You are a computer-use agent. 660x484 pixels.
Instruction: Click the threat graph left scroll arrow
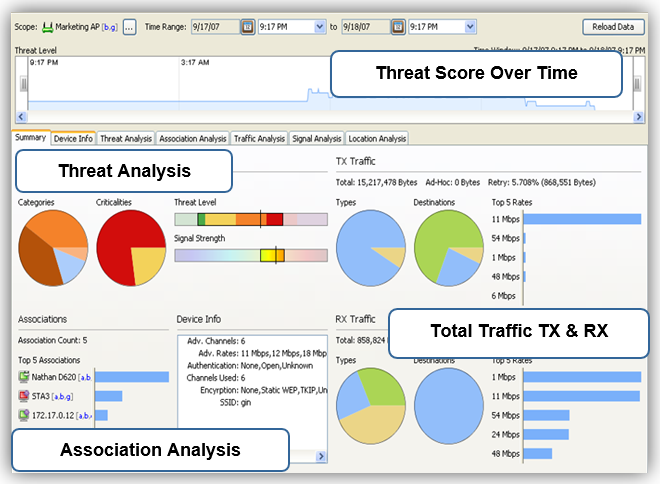point(21,117)
